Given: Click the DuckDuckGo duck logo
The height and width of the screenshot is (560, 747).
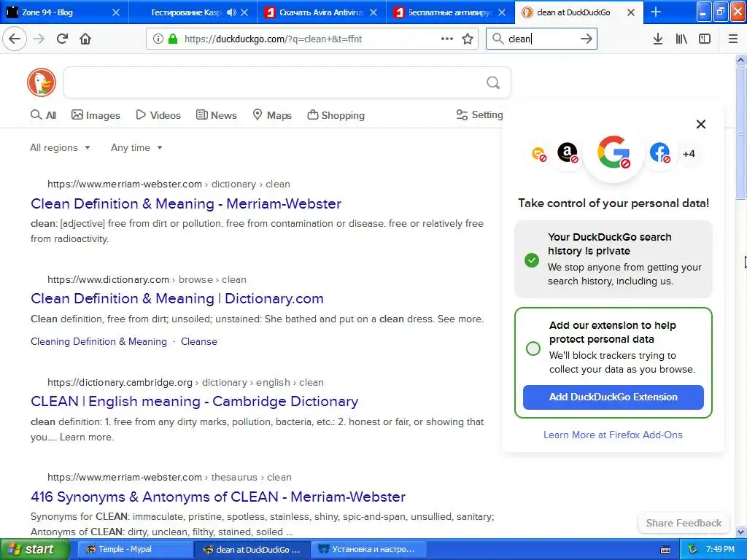Looking at the screenshot, I should pyautogui.click(x=42, y=82).
